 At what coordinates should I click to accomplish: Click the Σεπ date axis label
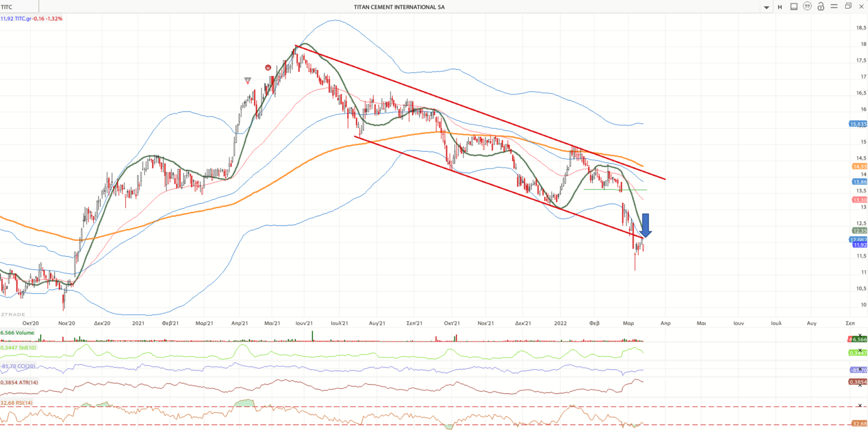[850, 323]
